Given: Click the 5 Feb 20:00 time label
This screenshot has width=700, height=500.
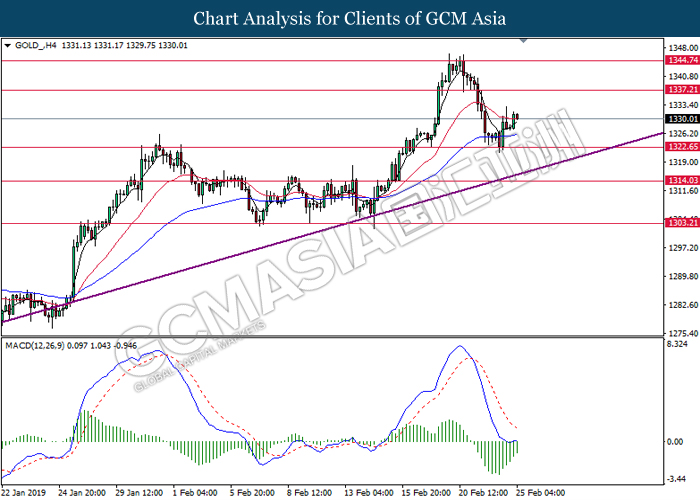Looking at the screenshot, I should pos(253,493).
